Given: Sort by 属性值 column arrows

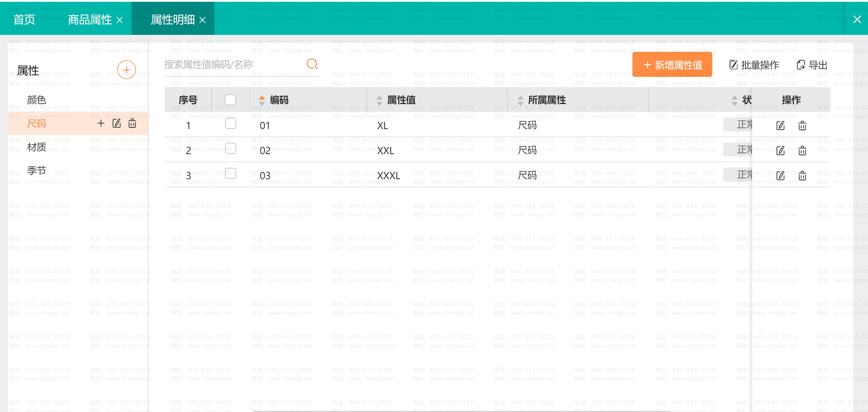Looking at the screenshot, I should tap(379, 100).
